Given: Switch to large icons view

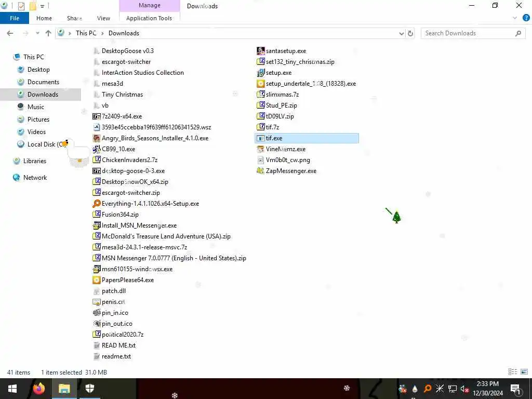Looking at the screenshot, I should (524, 372).
